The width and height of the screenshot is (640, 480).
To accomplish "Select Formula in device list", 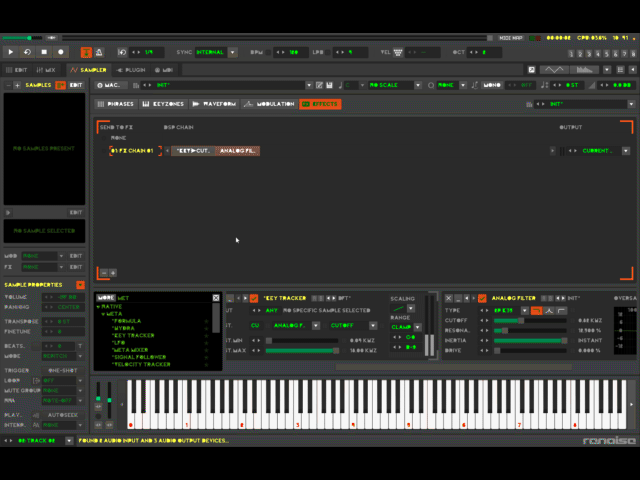I will pyautogui.click(x=127, y=321).
